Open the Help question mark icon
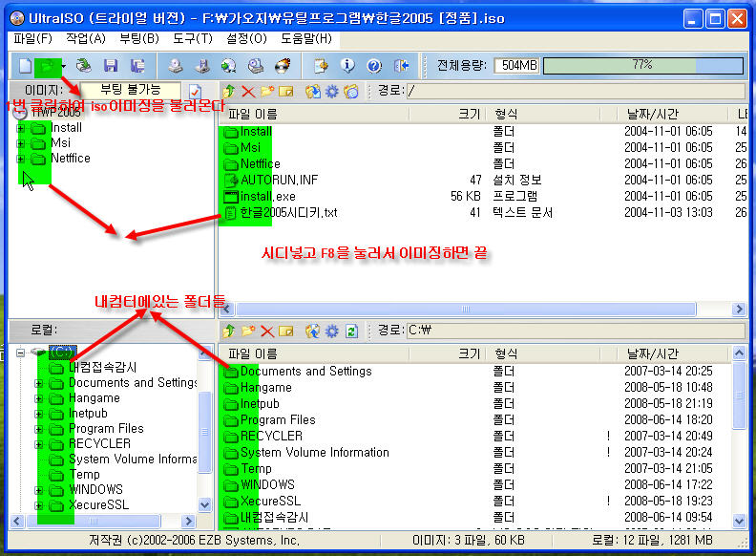 pos(374,66)
